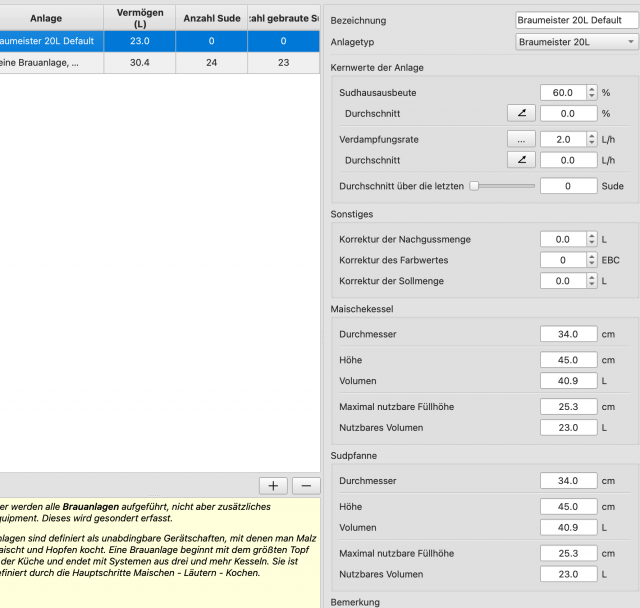Image resolution: width=640 pixels, height=608 pixels.
Task: Click the Korrektur der Nachgussmenge stepper
Action: tap(592, 239)
